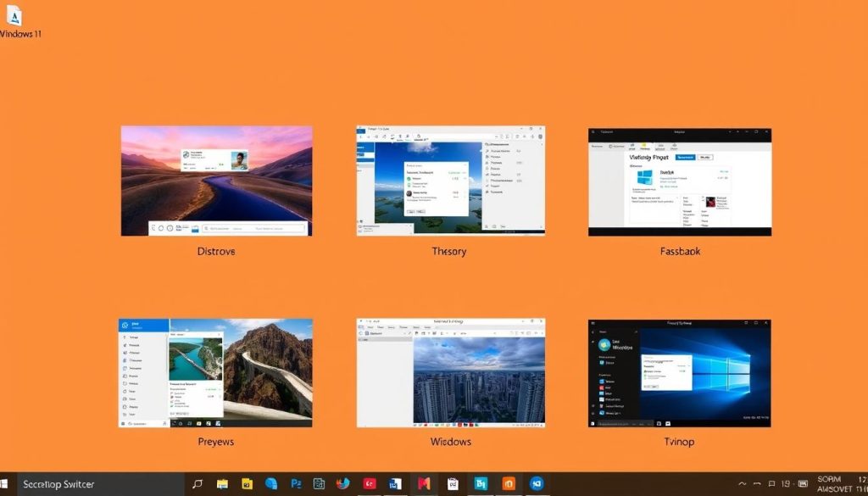The image size is (868, 496).
Task: Select the Distrove desktop thumbnail
Action: pos(216,181)
